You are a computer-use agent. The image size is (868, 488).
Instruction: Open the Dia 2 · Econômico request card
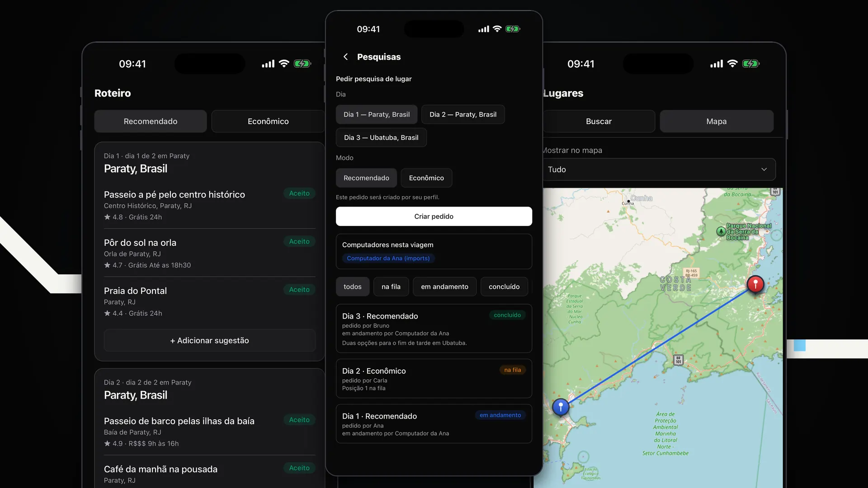[434, 379]
